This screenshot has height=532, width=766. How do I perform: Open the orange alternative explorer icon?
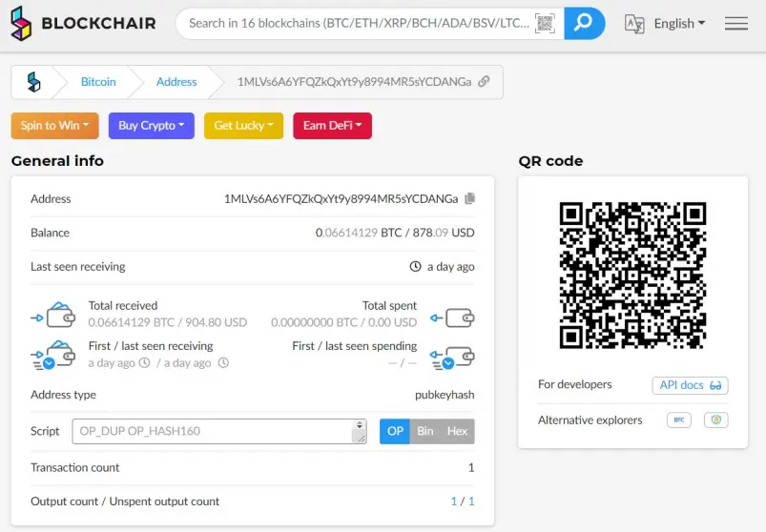(x=716, y=419)
